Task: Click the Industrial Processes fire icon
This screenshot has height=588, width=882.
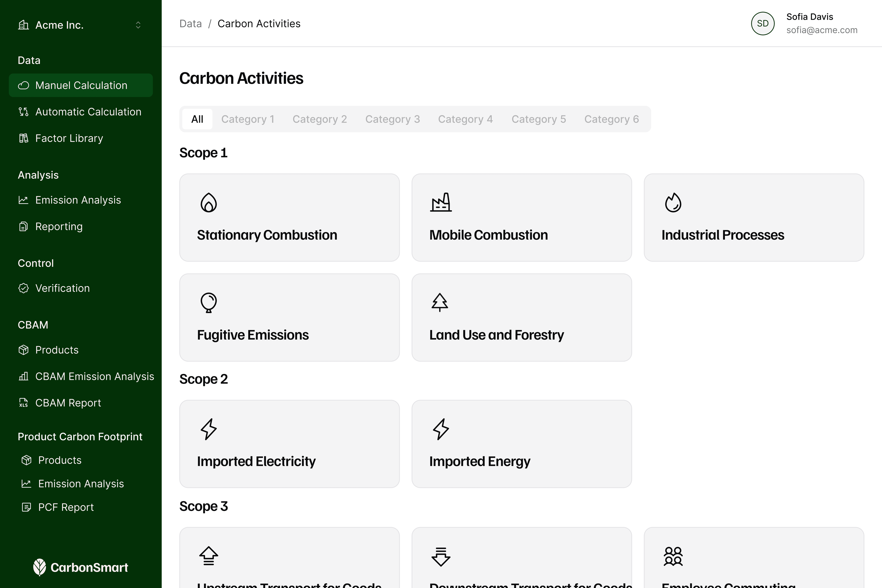Action: (x=673, y=203)
